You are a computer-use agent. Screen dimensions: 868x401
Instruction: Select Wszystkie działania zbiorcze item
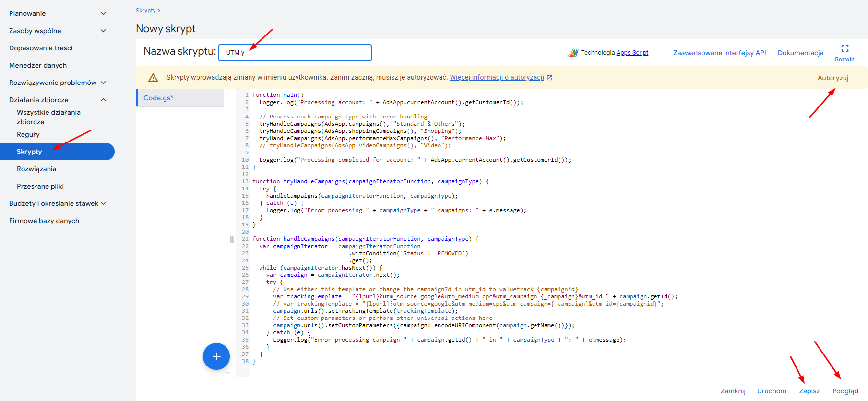[x=48, y=117]
